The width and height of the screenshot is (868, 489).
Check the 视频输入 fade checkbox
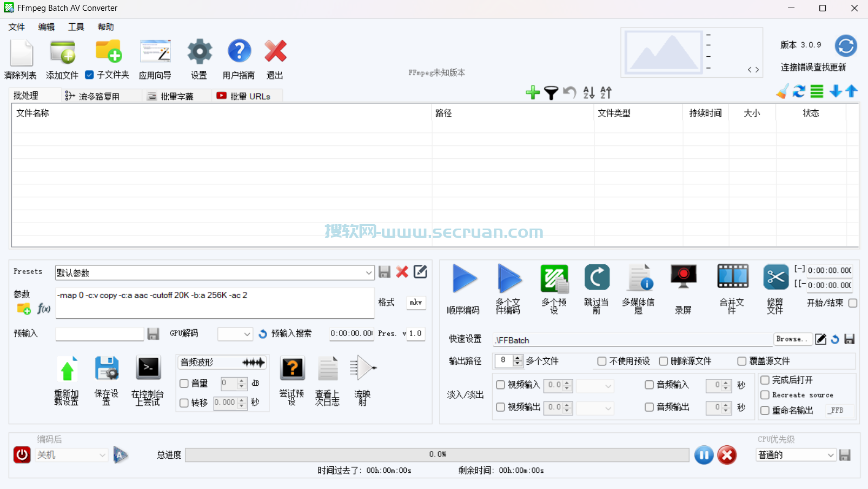pos(501,385)
